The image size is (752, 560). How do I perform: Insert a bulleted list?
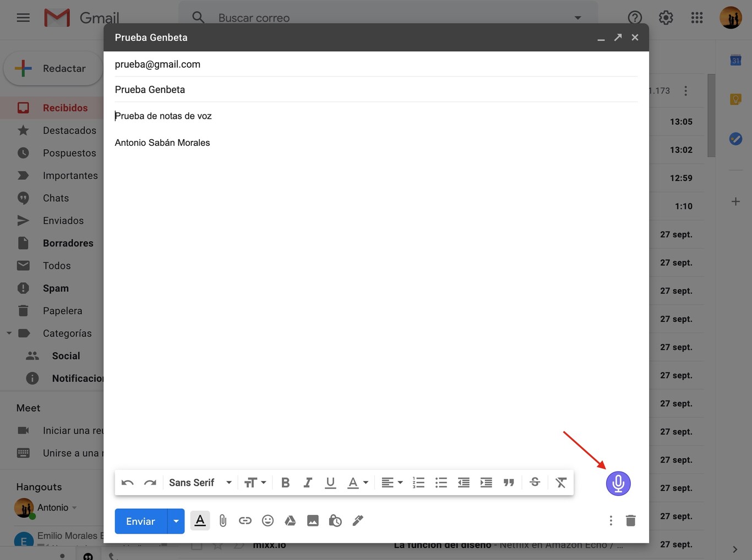click(441, 482)
